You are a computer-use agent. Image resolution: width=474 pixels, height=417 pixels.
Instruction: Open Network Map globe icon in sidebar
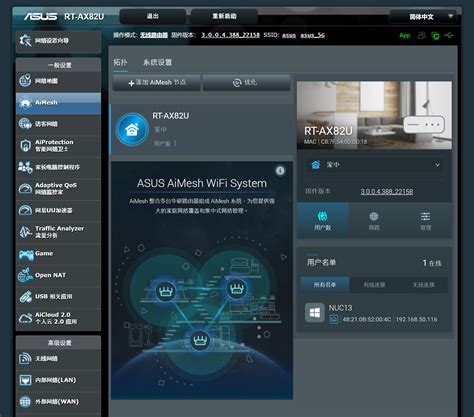click(25, 80)
